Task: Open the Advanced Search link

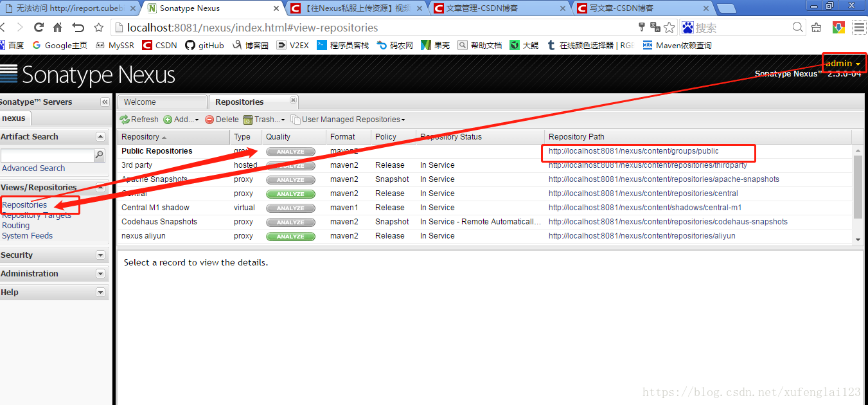Action: [x=33, y=168]
